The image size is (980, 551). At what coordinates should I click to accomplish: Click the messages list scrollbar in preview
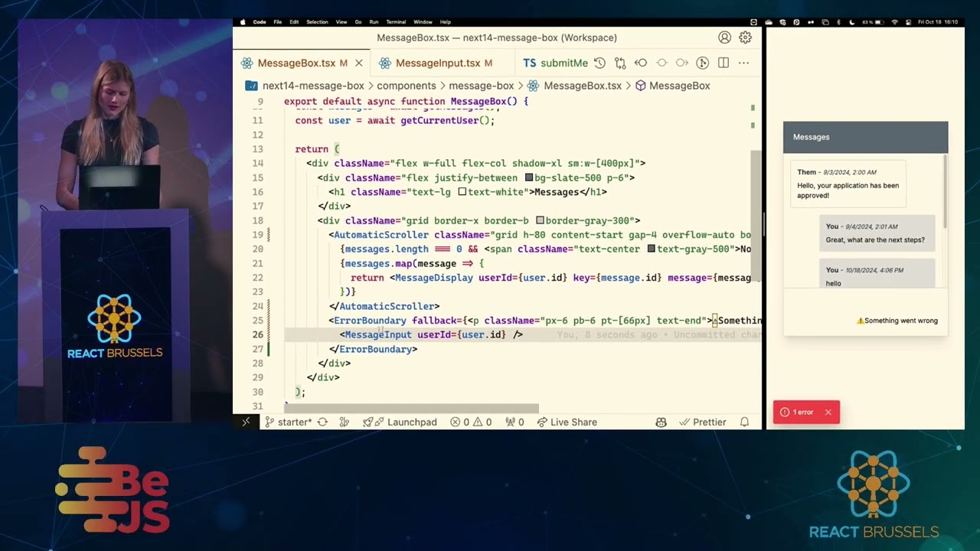tap(945, 191)
